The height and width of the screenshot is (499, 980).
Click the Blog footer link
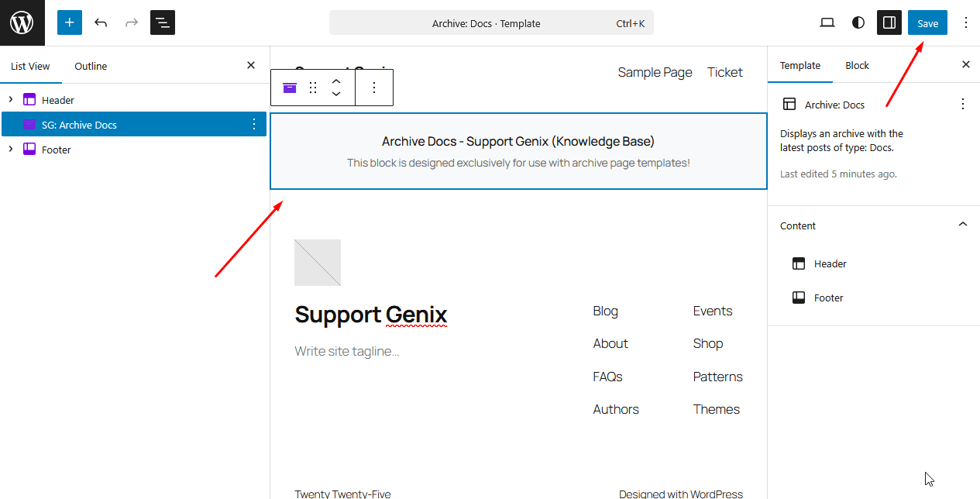[605, 311]
